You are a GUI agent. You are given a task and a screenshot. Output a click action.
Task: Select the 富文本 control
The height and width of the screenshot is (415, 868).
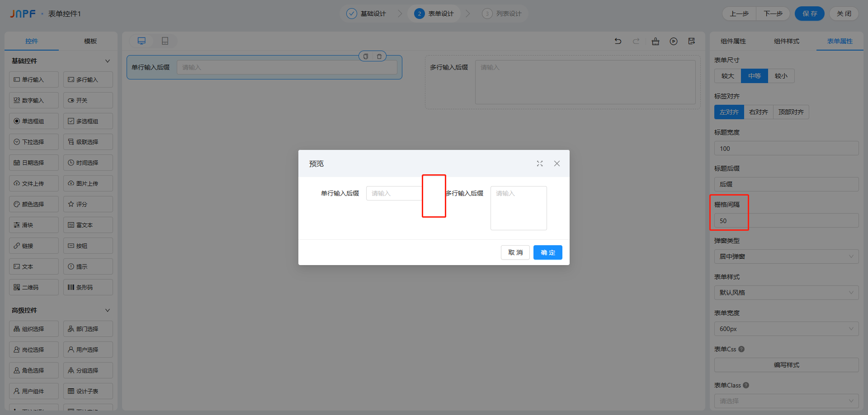88,225
